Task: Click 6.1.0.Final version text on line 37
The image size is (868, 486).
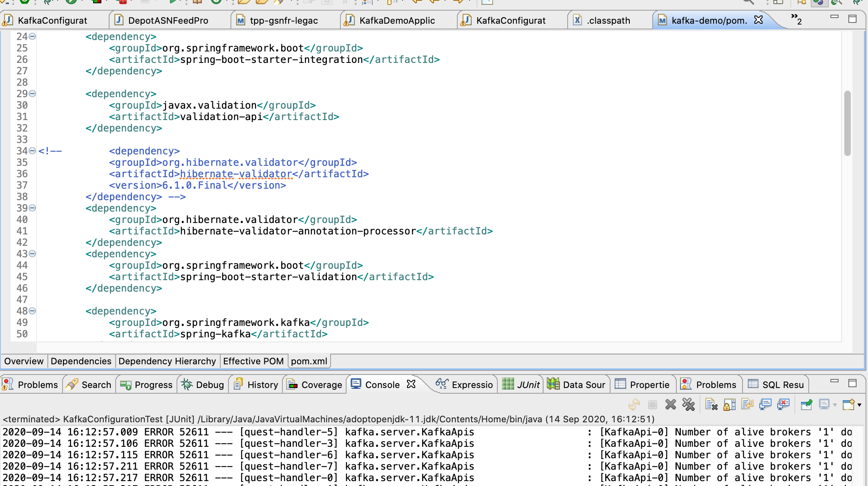Action: tap(195, 185)
